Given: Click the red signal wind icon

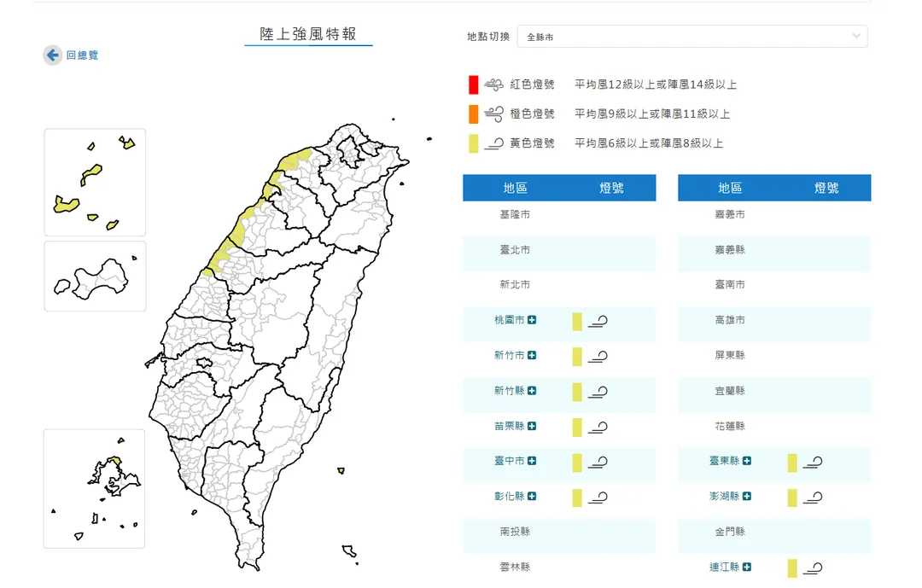Looking at the screenshot, I should (494, 85).
